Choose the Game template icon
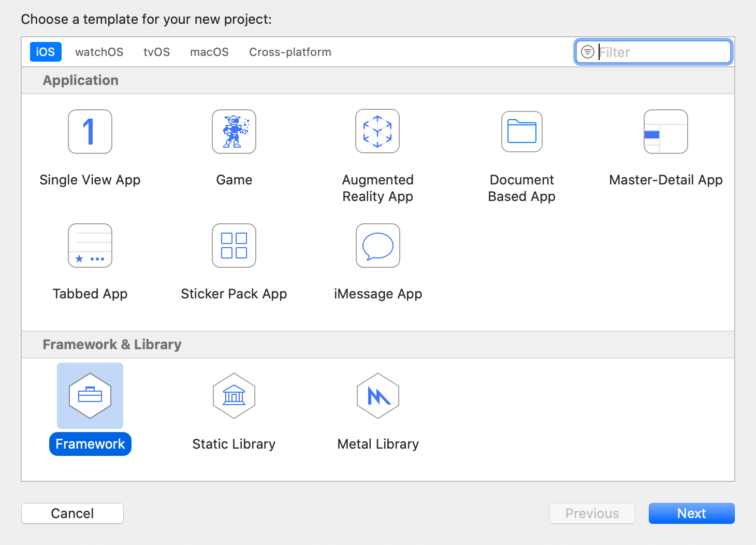 (x=234, y=132)
